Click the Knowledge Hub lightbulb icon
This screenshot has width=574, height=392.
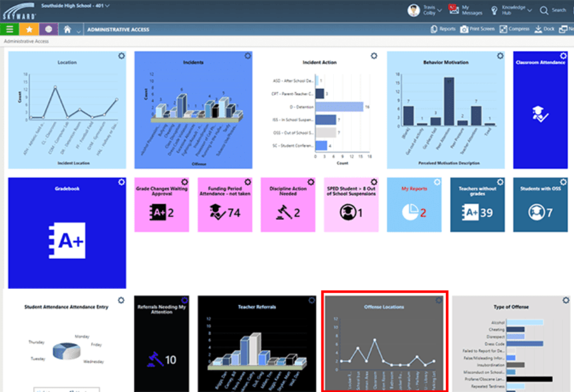[x=494, y=10]
